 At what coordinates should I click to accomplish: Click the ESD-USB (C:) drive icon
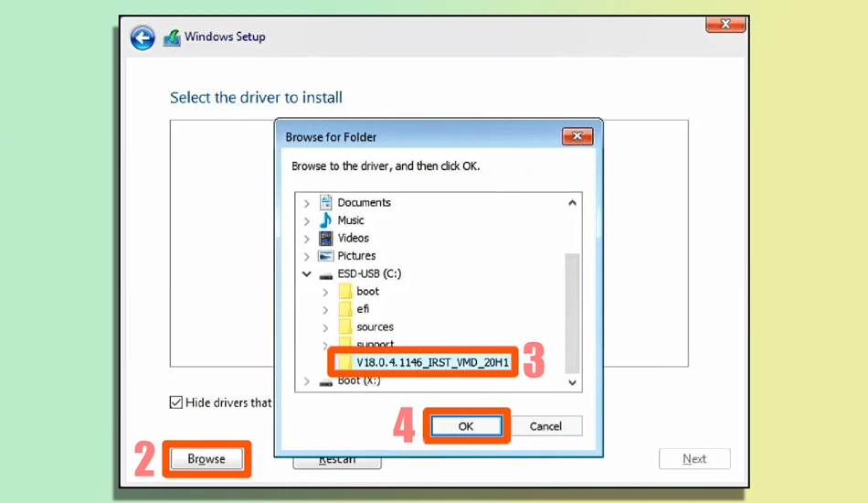326,275
